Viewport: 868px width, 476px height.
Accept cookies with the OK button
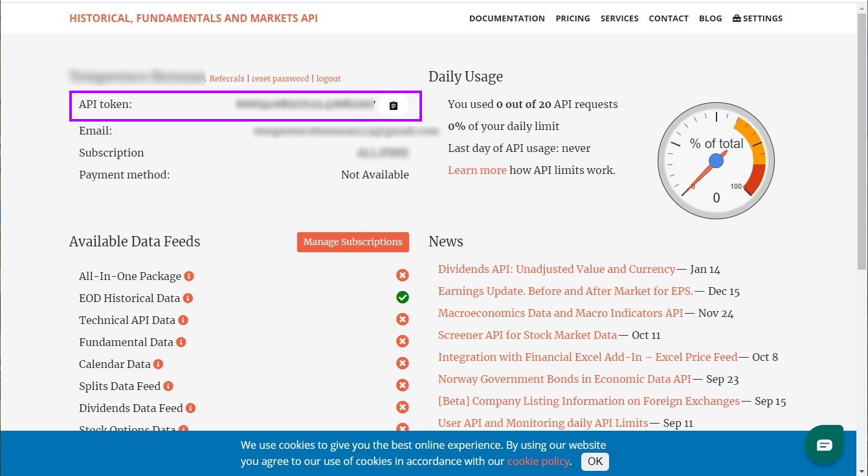pyautogui.click(x=594, y=461)
